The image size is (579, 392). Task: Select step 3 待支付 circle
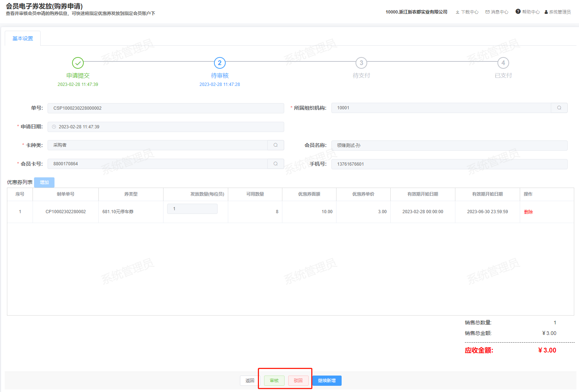[x=361, y=63]
